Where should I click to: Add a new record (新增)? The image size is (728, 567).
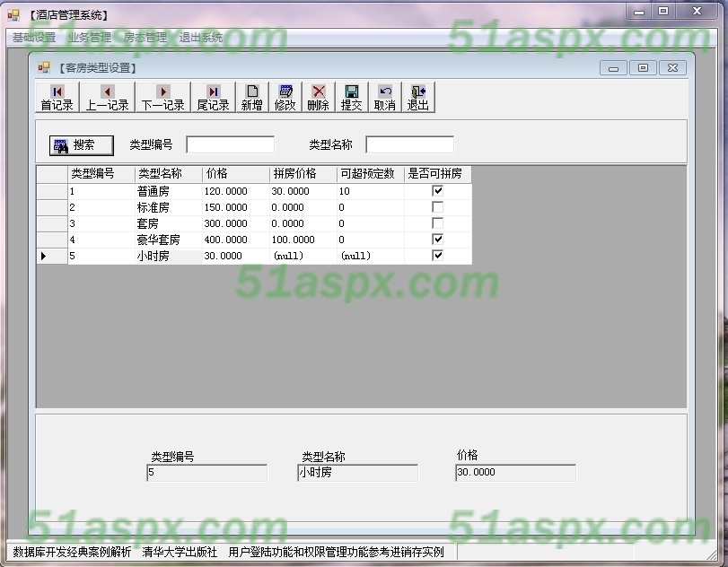(252, 97)
